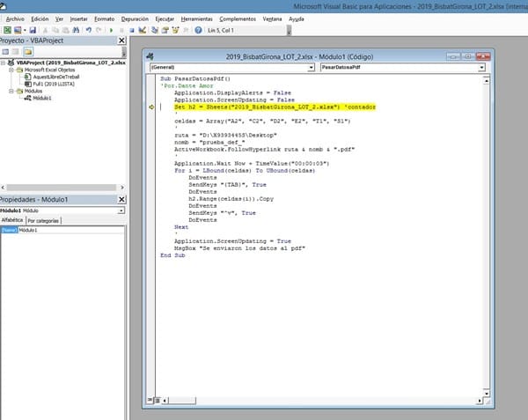Click the Find binoculars icon
Screen dimensions: 528x420
click(75, 30)
